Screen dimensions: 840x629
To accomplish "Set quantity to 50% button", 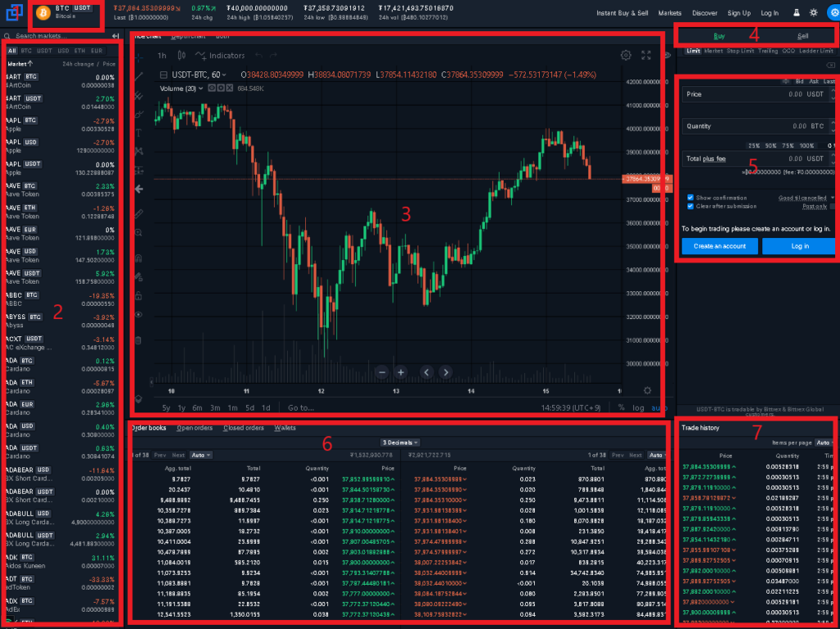I will (x=771, y=146).
